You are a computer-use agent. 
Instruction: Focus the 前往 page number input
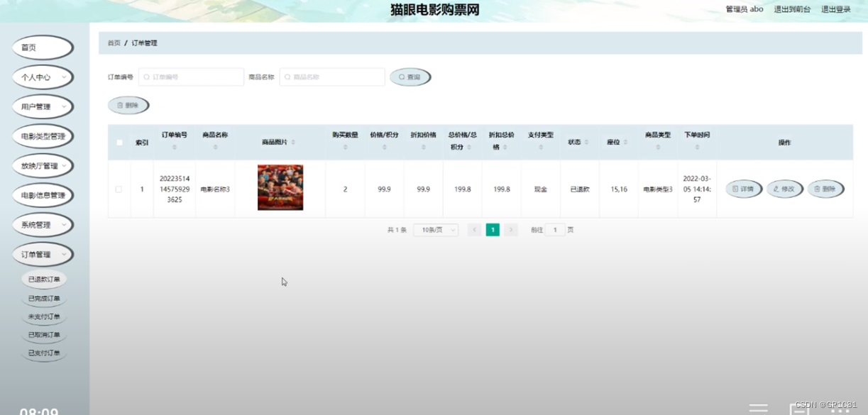[555, 230]
